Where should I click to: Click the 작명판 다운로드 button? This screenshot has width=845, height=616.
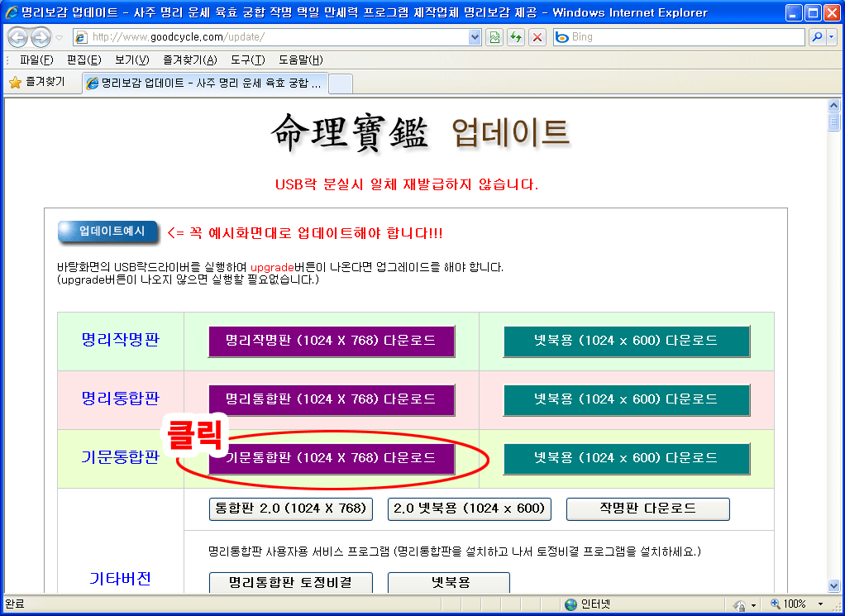tap(647, 509)
